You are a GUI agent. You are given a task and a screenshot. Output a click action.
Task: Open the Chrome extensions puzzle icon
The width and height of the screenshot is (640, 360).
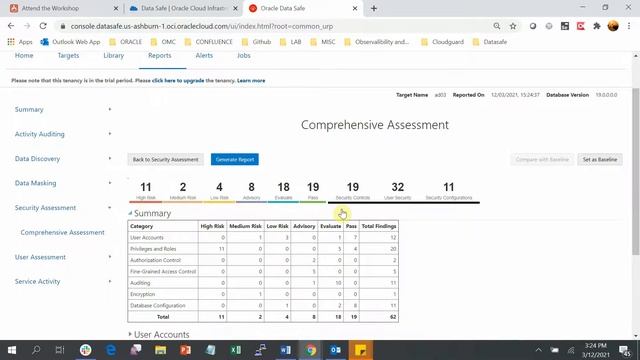[597, 26]
